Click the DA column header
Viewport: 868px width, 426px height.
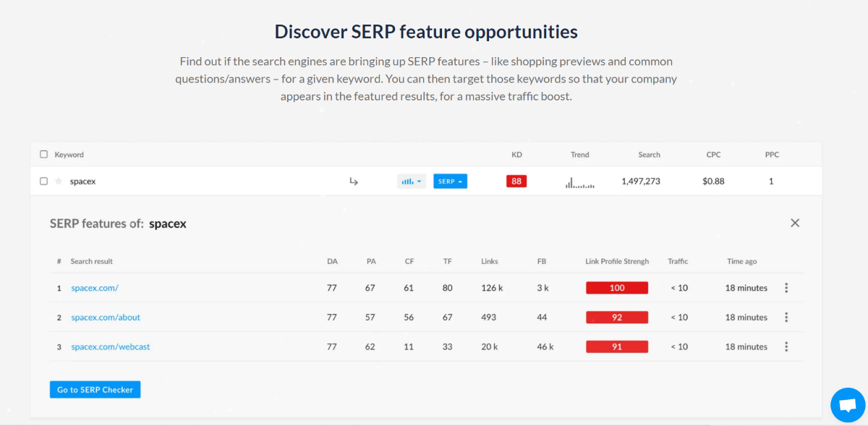click(332, 261)
